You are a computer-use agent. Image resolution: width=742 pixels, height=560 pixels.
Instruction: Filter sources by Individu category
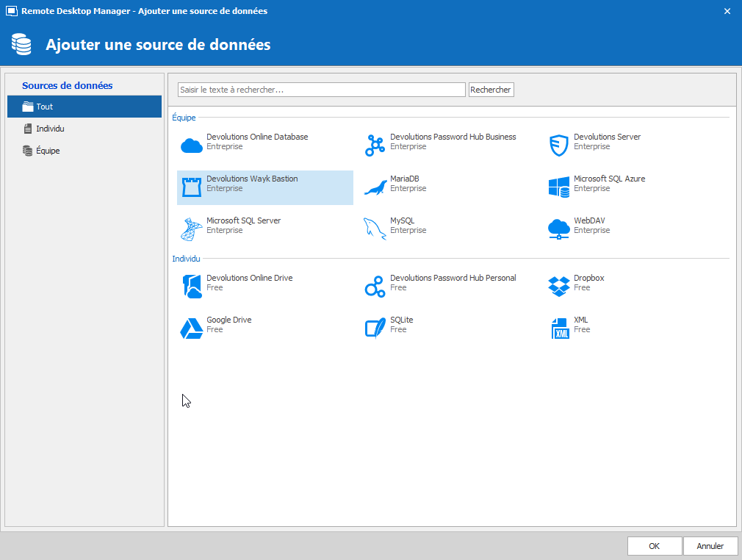click(x=84, y=129)
